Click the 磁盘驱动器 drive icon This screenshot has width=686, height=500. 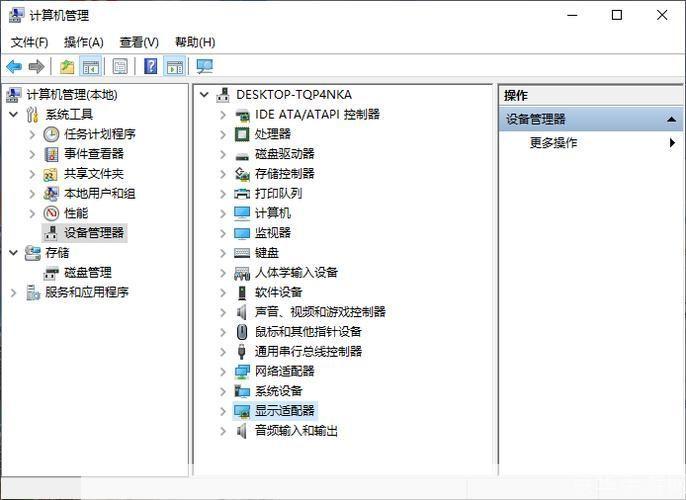coord(242,155)
